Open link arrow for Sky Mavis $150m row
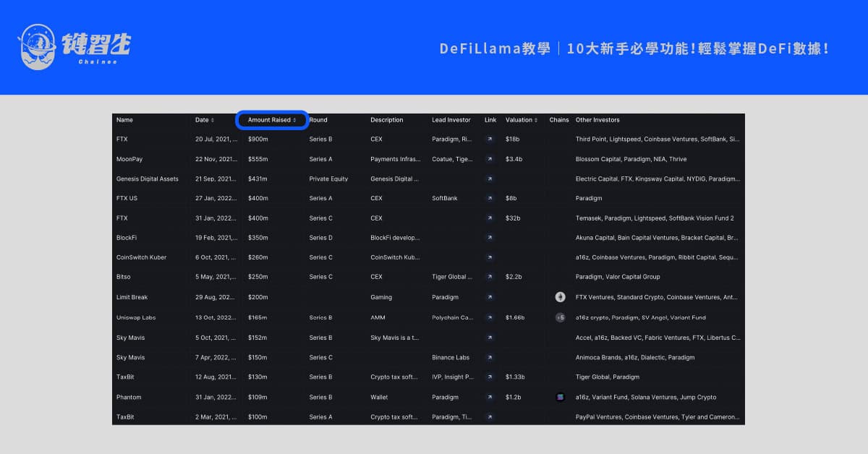The width and height of the screenshot is (868, 454). pos(490,357)
